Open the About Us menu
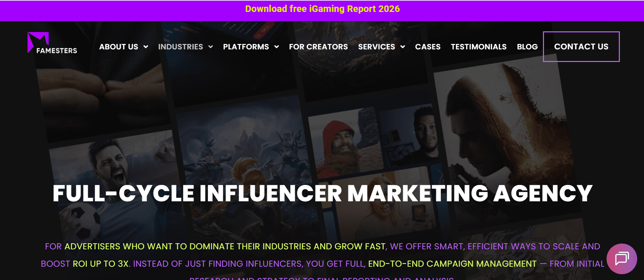 click(x=119, y=47)
